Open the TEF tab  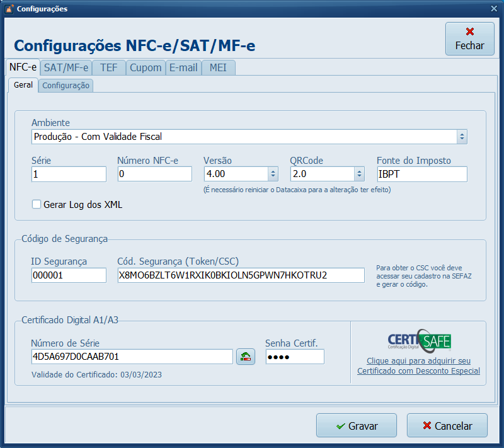108,67
